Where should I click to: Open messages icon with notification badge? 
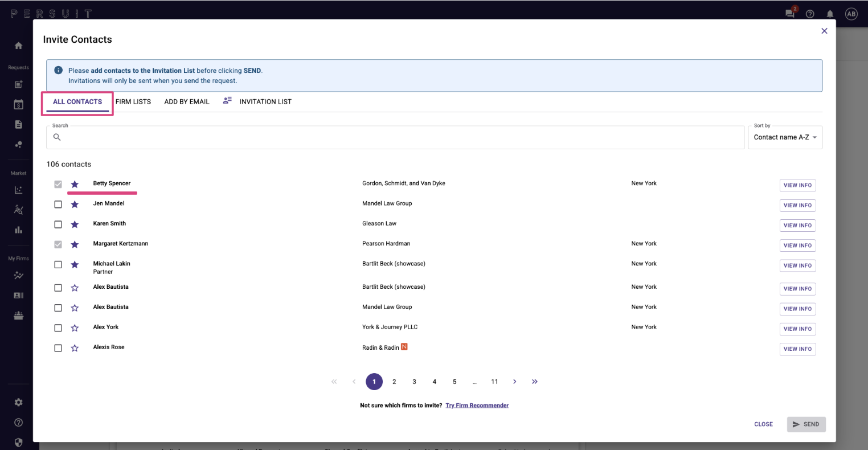pyautogui.click(x=791, y=13)
